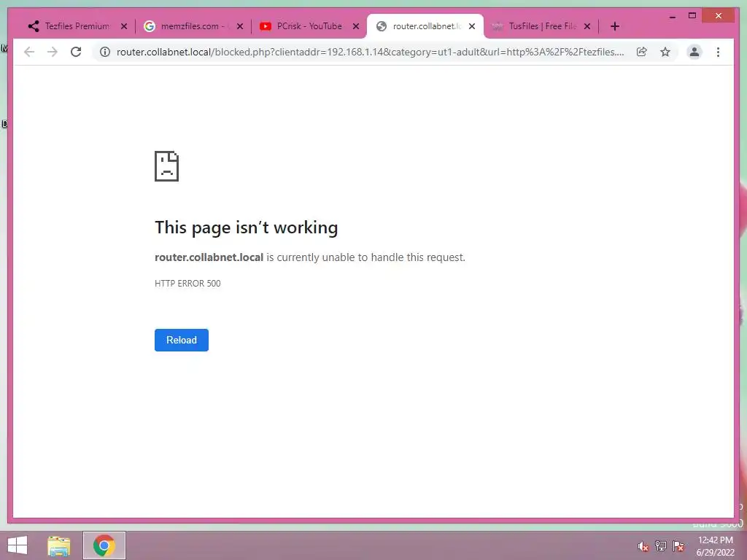Image resolution: width=747 pixels, height=560 pixels.
Task: Switch to the Tezfiles Premium tab
Action: coord(76,26)
